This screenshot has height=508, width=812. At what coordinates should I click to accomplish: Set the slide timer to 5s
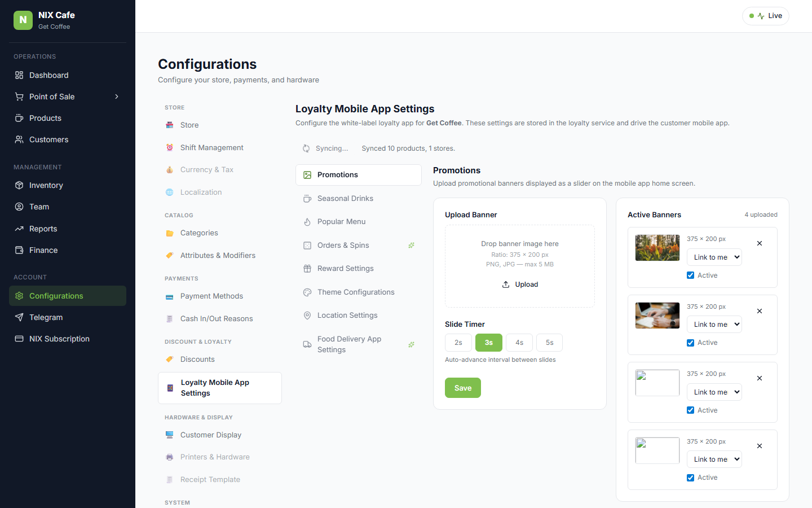pos(549,343)
